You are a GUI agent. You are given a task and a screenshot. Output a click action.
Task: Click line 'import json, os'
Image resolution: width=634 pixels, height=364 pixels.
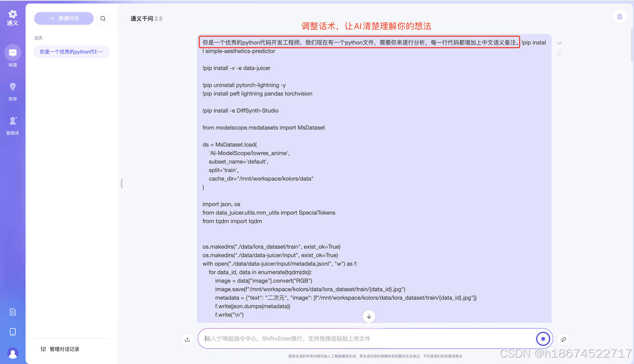click(x=221, y=204)
